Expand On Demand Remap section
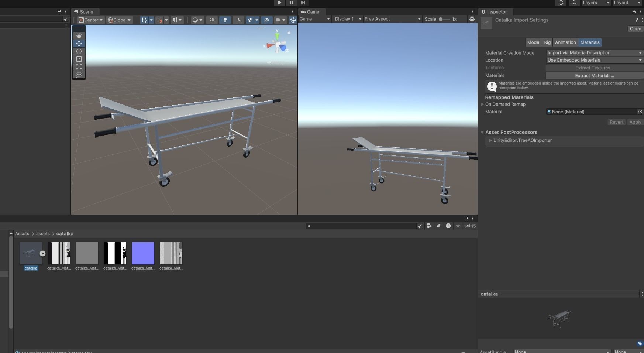Viewport: 644px width, 353px height. tap(482, 104)
